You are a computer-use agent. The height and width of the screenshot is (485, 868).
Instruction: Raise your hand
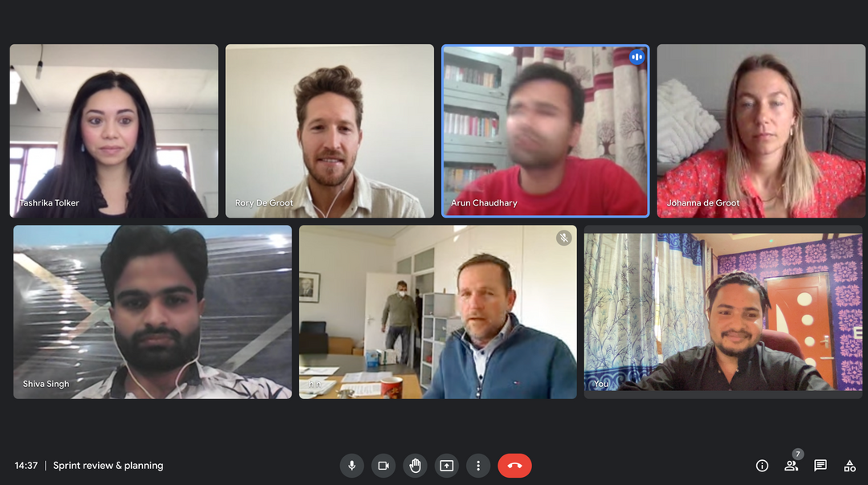click(416, 466)
